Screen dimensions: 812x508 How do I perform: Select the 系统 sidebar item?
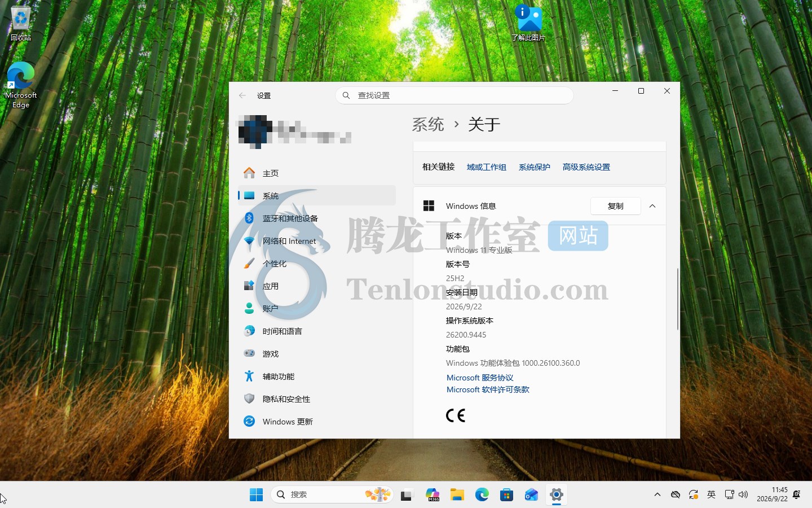pos(317,196)
